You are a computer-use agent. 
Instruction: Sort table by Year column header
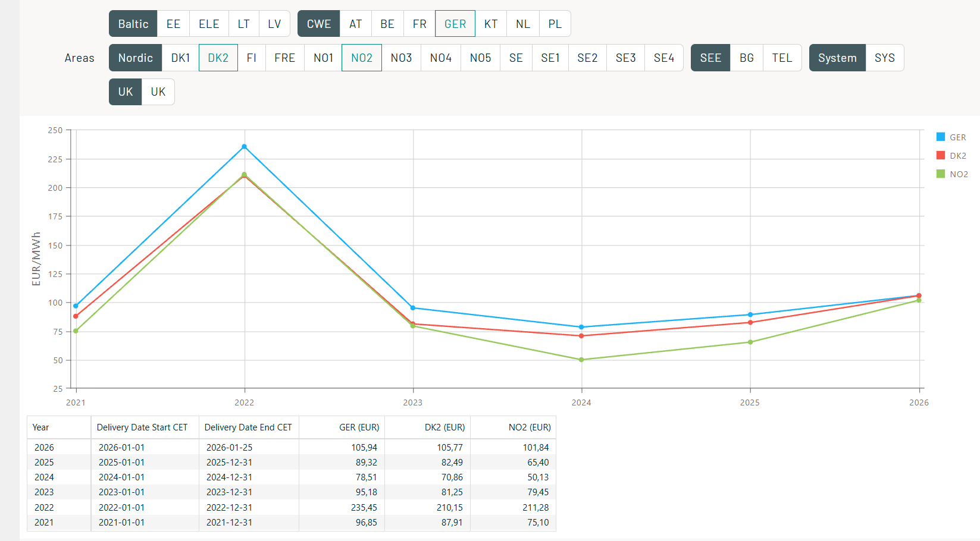[41, 427]
